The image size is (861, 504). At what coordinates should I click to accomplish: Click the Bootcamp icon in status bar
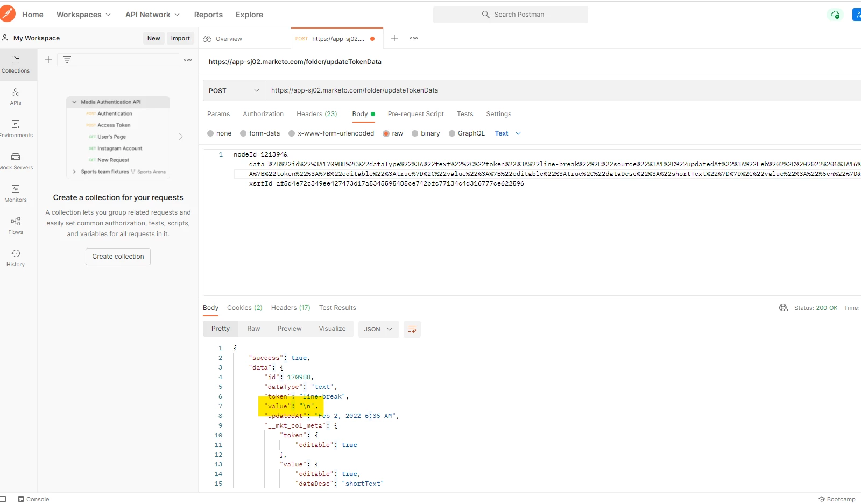822,499
